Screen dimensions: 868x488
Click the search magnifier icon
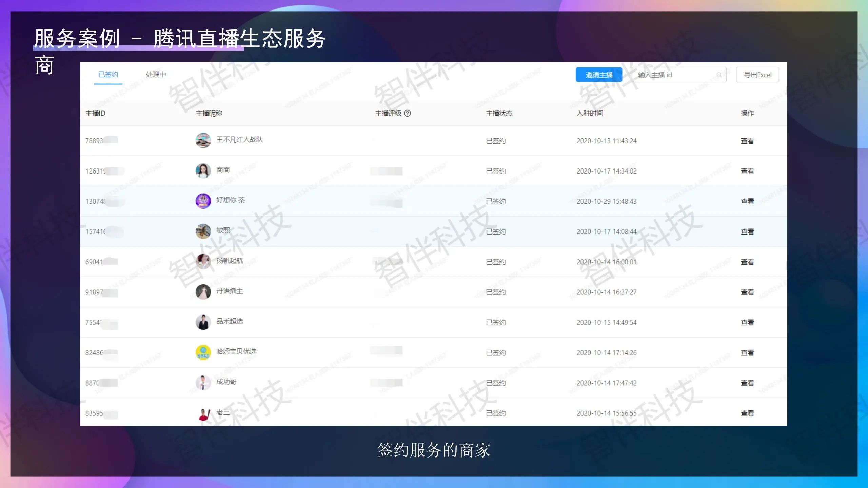(x=718, y=75)
